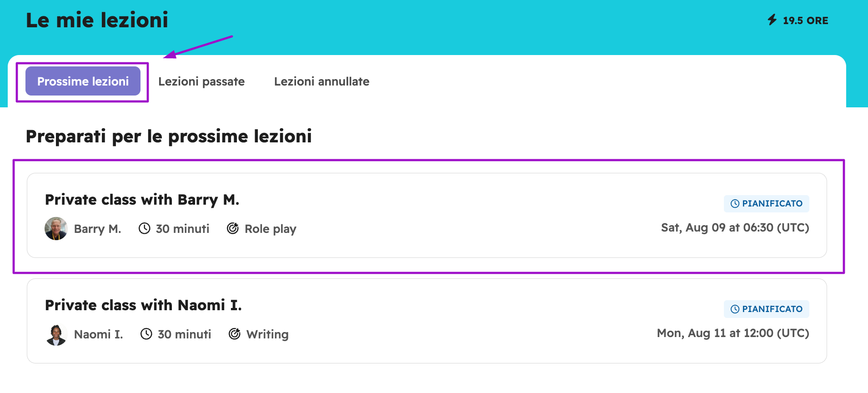The image size is (868, 393).
Task: Click the PIANIFICATO status badge for Naomi's class
Action: point(767,309)
